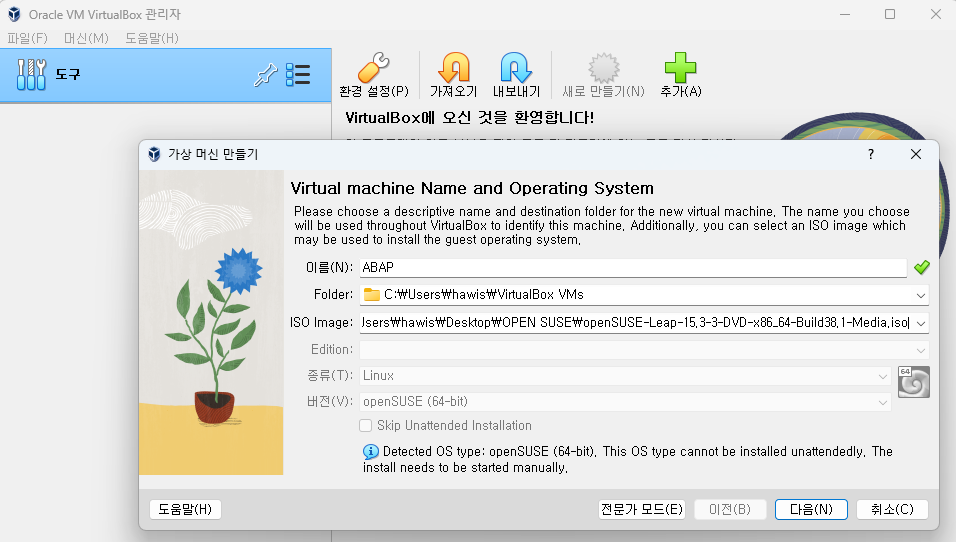Switch to 전문가 모드(E) expert mode
The width and height of the screenshot is (956, 542).
click(x=642, y=509)
